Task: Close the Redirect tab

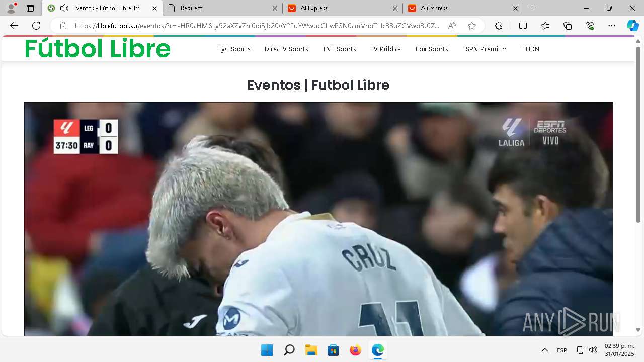Action: [275, 8]
